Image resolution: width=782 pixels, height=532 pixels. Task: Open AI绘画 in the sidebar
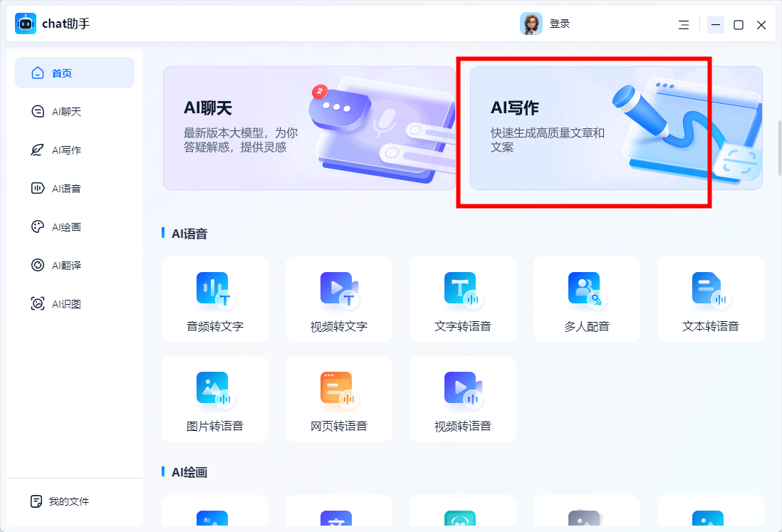tap(75, 226)
